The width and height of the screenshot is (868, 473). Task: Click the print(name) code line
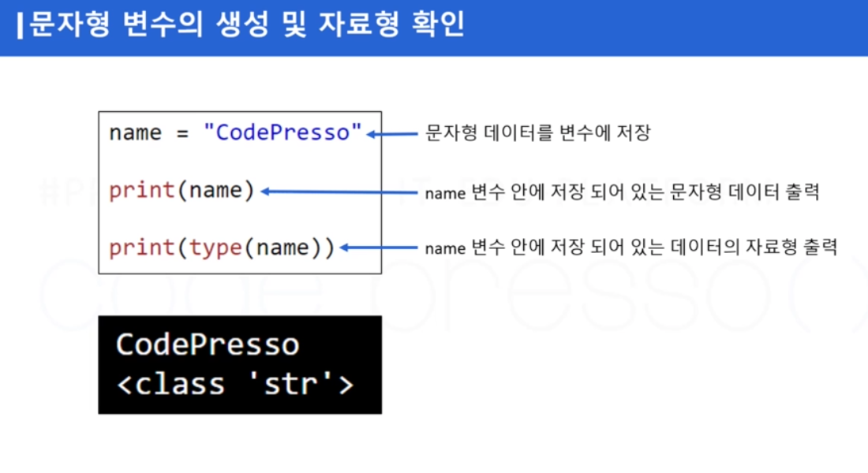pyautogui.click(x=181, y=191)
